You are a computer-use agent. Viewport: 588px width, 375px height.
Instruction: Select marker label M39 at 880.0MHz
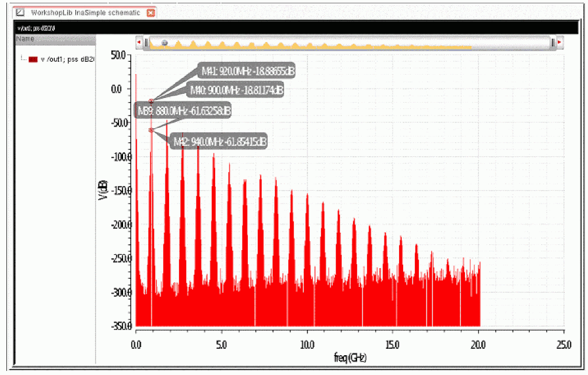[x=184, y=111]
